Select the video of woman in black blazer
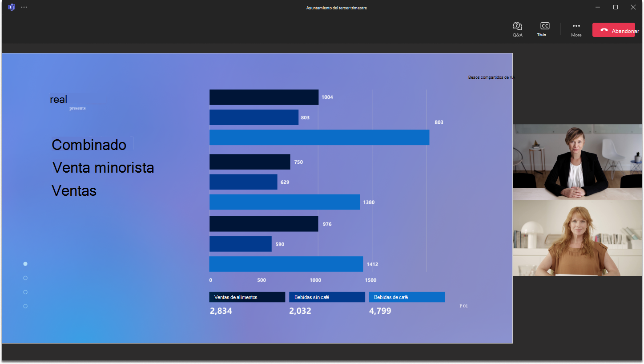 [x=578, y=162]
